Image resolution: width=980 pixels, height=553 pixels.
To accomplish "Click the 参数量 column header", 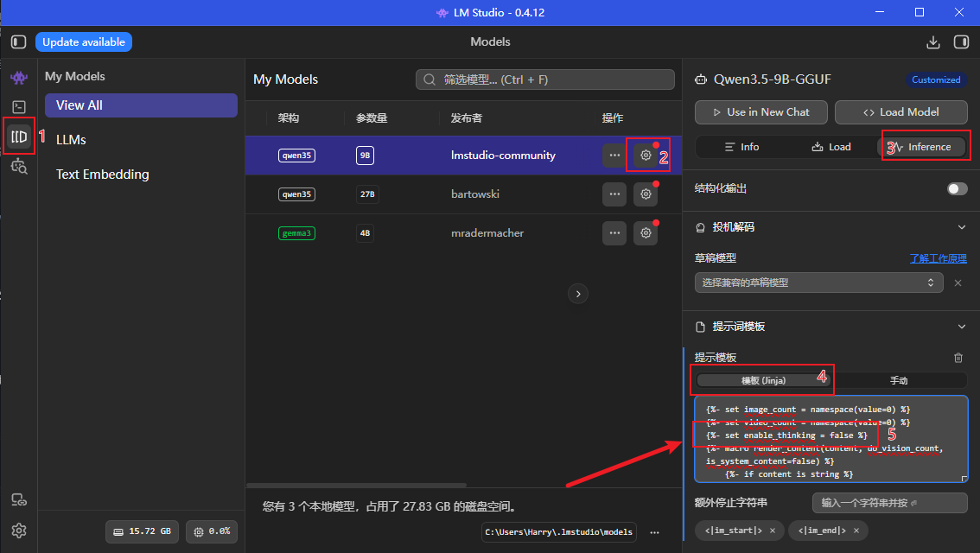I will click(372, 118).
